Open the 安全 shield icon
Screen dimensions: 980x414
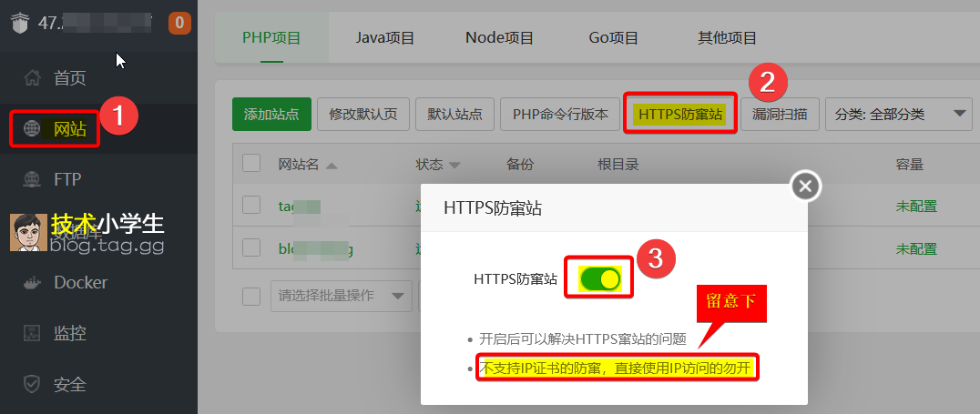[32, 384]
